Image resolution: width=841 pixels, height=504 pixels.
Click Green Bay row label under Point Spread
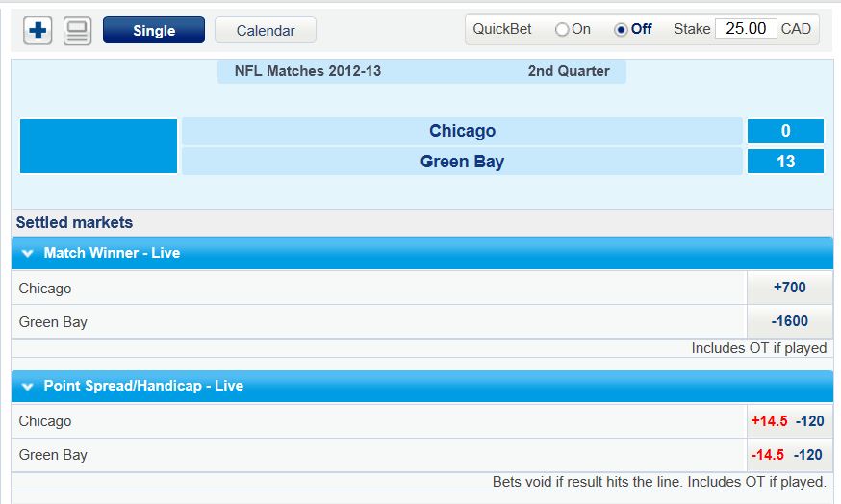coord(53,455)
